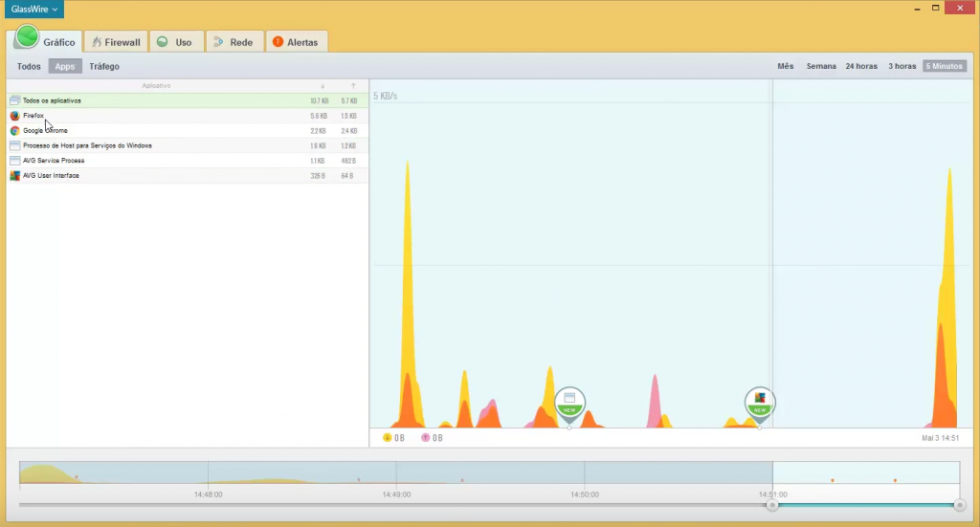Sort apps by download arrow column
980x527 pixels.
click(x=323, y=85)
